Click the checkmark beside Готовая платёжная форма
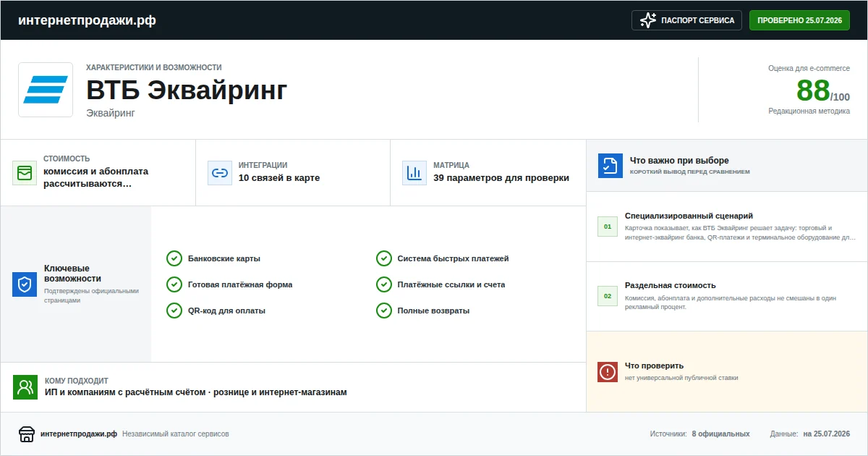 point(174,284)
